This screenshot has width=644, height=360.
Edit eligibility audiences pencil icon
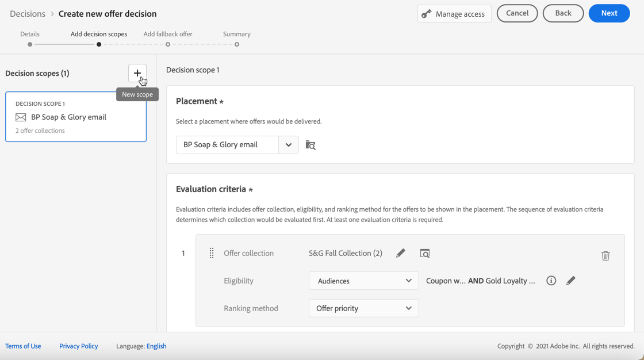(x=570, y=281)
